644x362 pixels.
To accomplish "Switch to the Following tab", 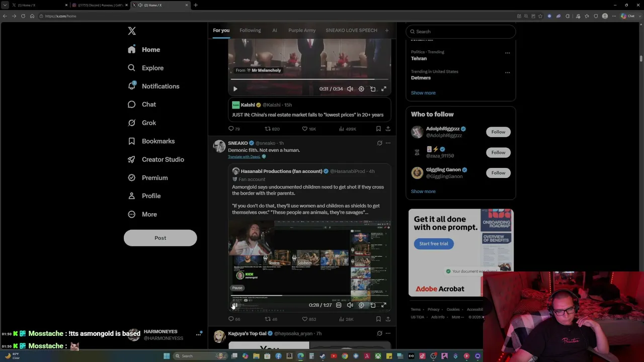I will 250,30.
